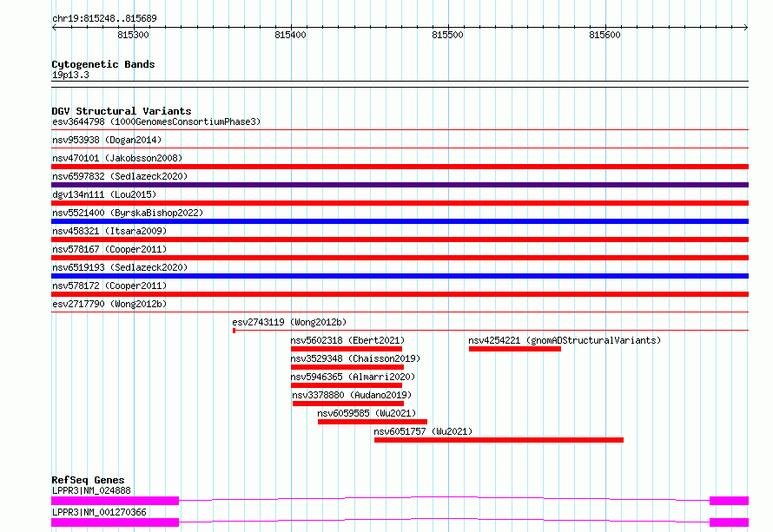Viewport: 773px width, 532px height.
Task: Open nsv578167 (Cooper2011) variant label
Action: click(x=109, y=249)
